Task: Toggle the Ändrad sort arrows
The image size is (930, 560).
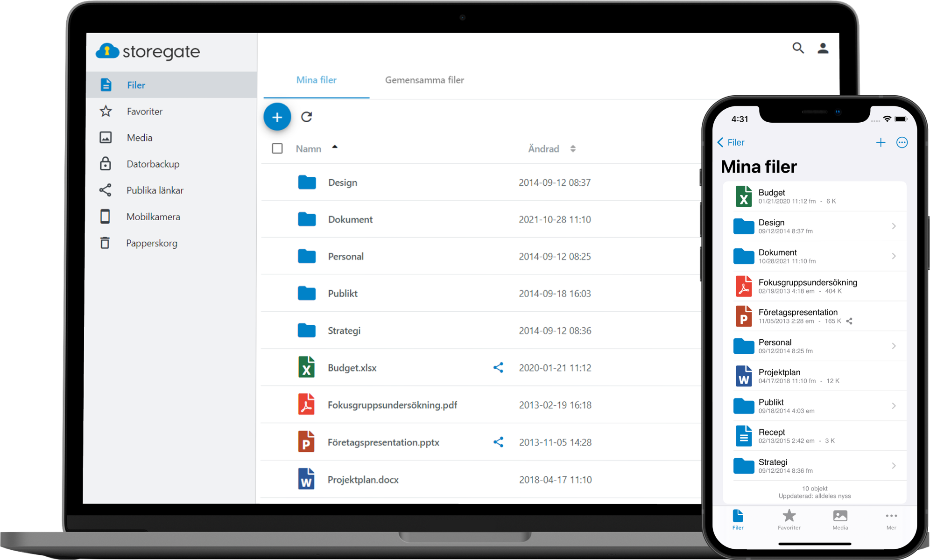Action: [573, 149]
